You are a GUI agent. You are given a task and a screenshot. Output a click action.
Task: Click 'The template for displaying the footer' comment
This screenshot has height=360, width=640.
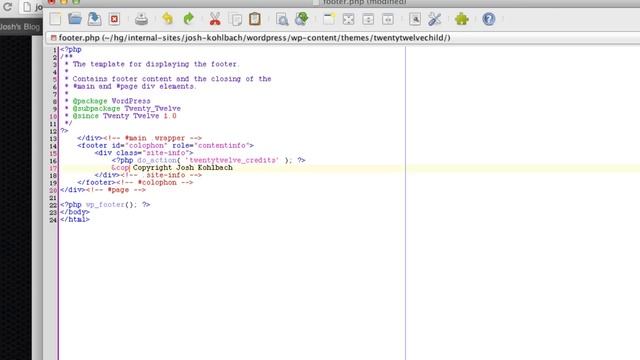[x=156, y=64]
